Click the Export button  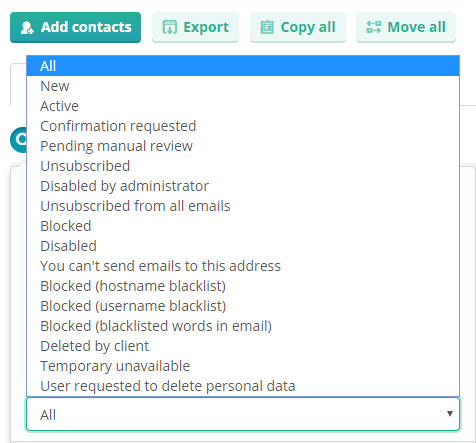pyautogui.click(x=195, y=27)
